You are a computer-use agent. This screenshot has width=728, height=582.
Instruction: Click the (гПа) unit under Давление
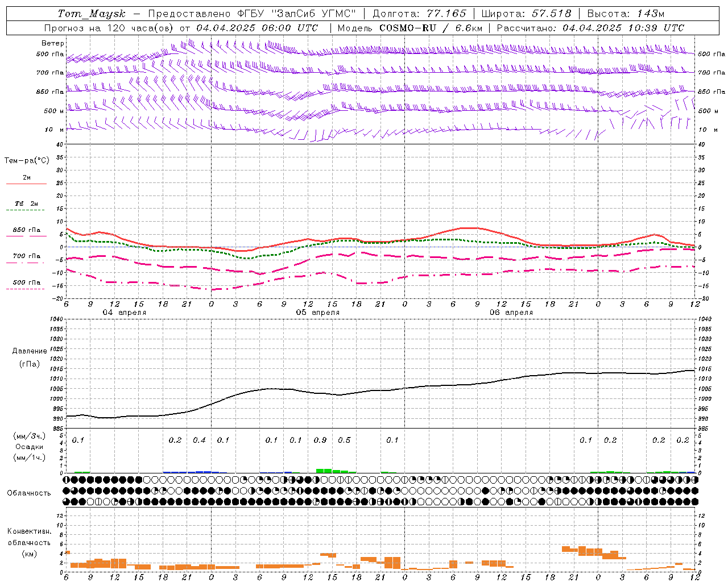30,364
